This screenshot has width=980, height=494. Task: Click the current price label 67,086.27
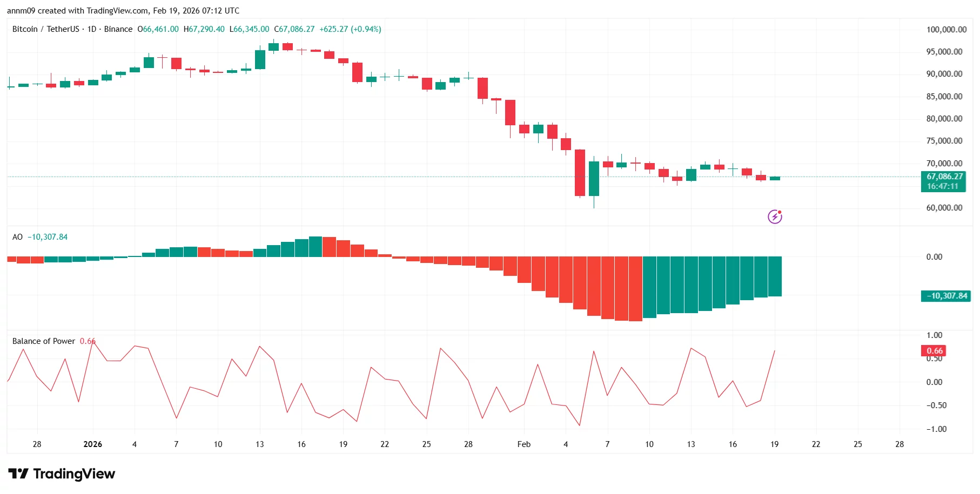(944, 176)
